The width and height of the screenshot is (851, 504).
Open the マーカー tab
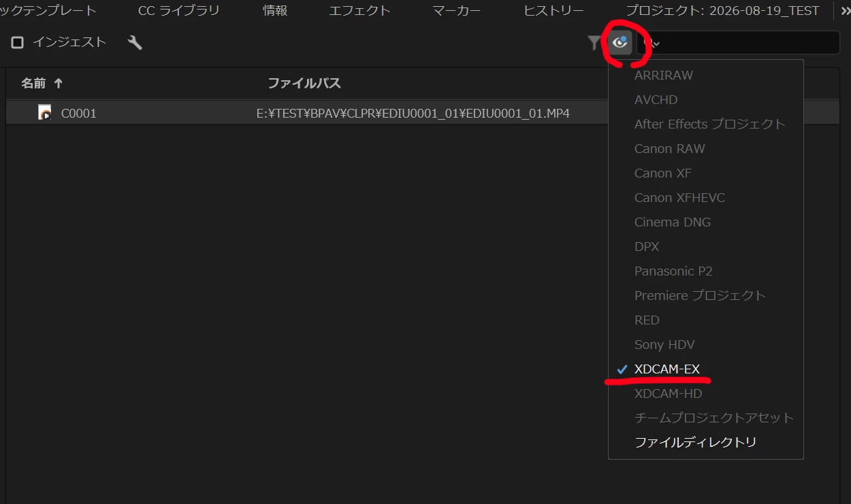click(456, 11)
